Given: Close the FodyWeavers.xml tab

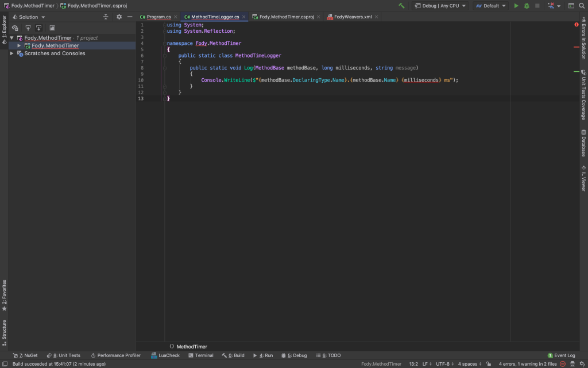Looking at the screenshot, I should [x=376, y=17].
